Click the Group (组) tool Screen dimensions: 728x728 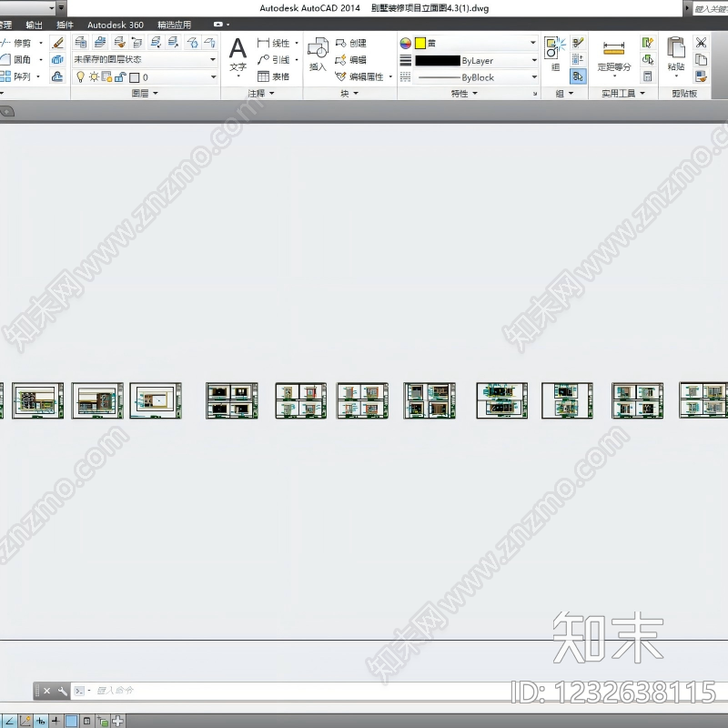click(555, 55)
